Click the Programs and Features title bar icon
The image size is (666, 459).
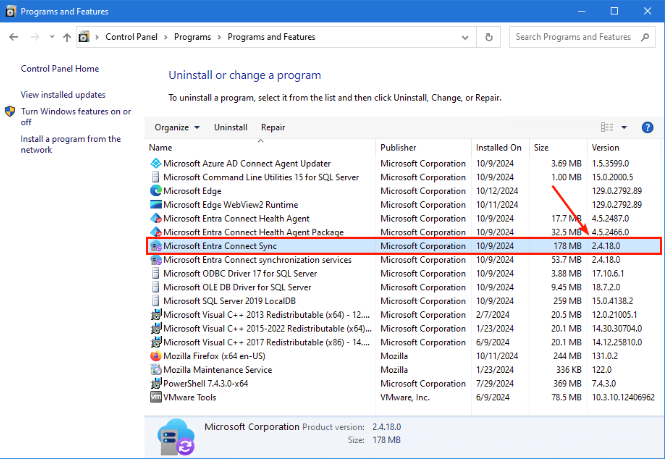coord(11,11)
